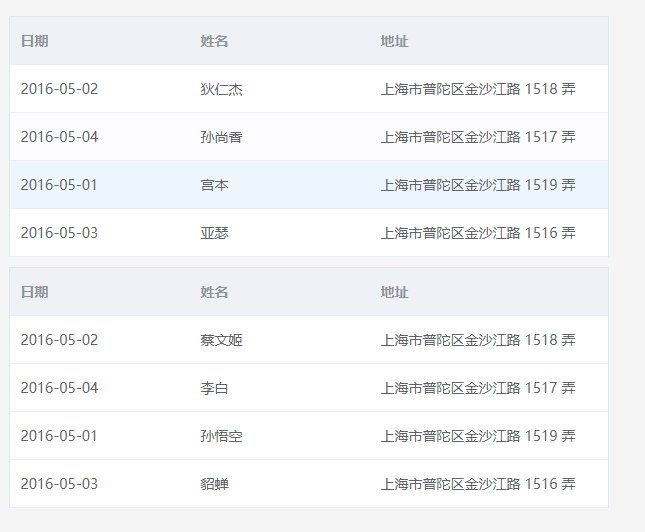This screenshot has height=532, width=645.
Task: Click the 地址 header in the top table
Action: 394,41
